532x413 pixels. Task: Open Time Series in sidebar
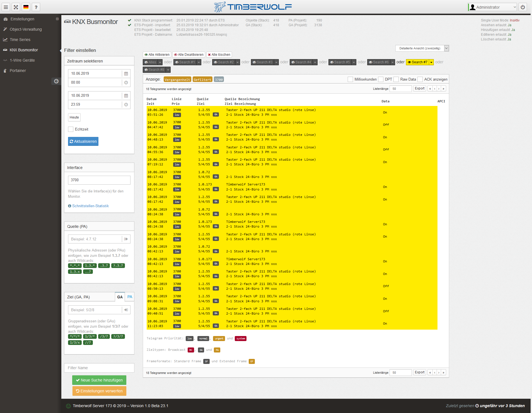(x=20, y=40)
